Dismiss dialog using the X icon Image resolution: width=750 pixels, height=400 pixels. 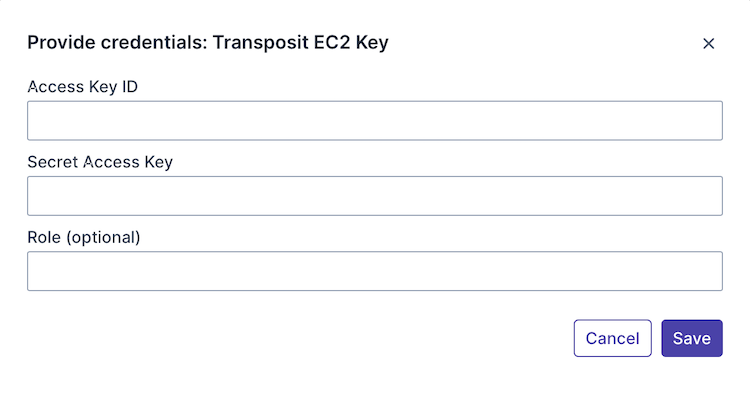tap(709, 43)
